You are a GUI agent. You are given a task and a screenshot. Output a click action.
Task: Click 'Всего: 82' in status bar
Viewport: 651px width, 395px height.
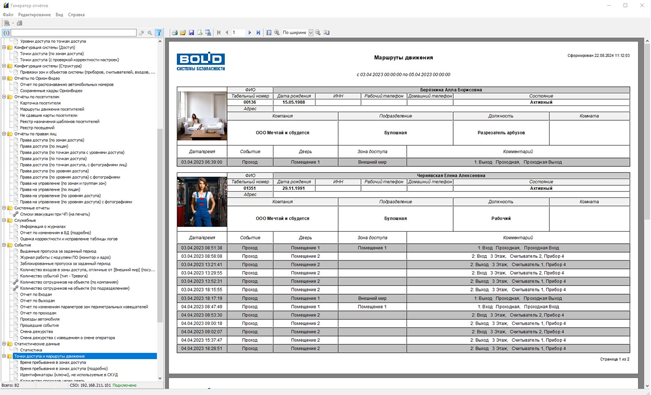tap(11, 385)
